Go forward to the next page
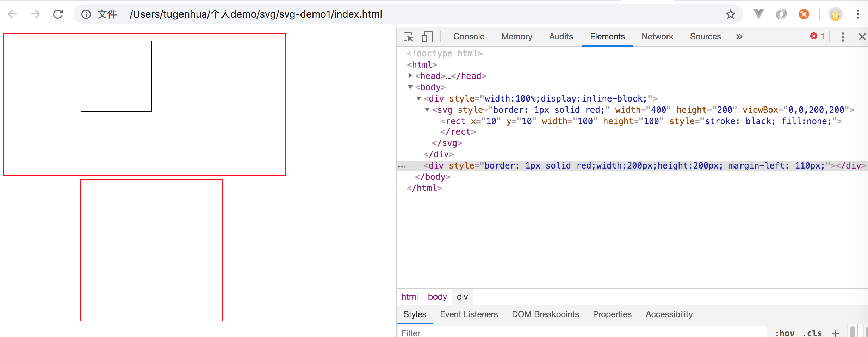 pos(35,14)
